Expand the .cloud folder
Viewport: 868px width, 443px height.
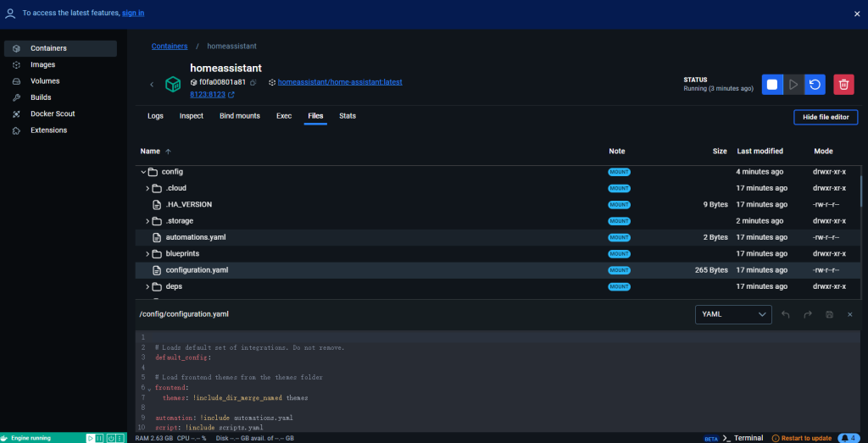click(147, 189)
